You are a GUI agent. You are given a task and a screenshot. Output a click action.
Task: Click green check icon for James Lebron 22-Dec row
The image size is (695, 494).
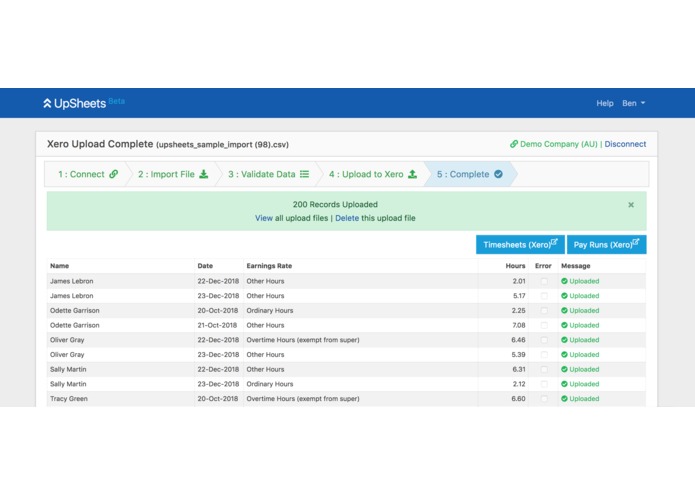point(564,281)
